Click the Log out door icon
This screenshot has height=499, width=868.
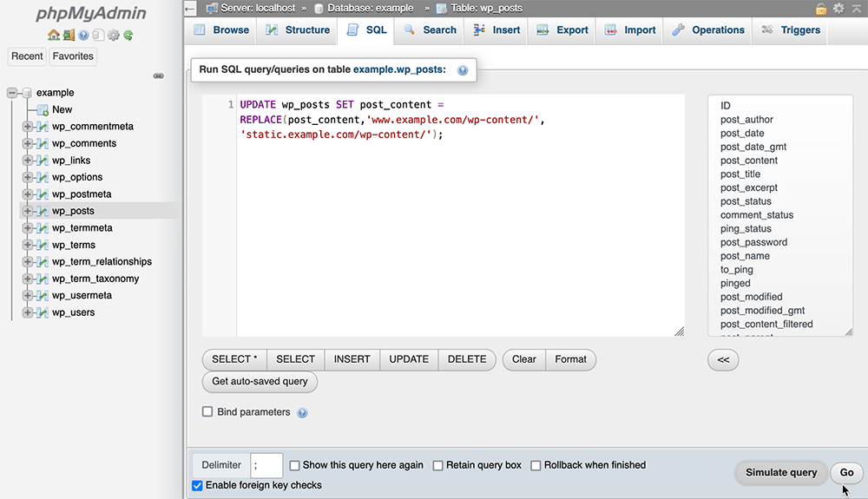click(x=69, y=36)
